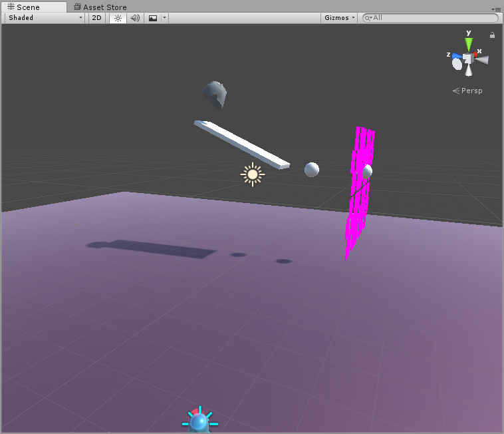The image size is (504, 434).
Task: Toggle scene audio speaker icon
Action: 135,18
